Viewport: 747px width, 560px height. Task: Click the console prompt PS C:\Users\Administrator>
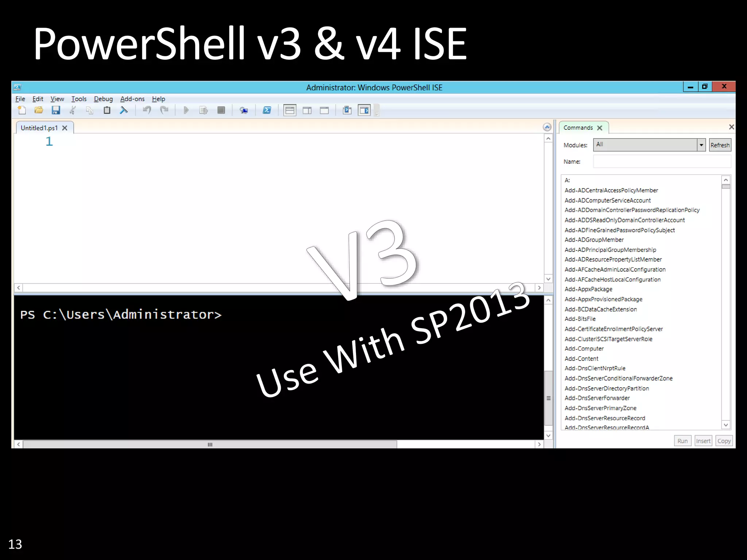(x=121, y=314)
